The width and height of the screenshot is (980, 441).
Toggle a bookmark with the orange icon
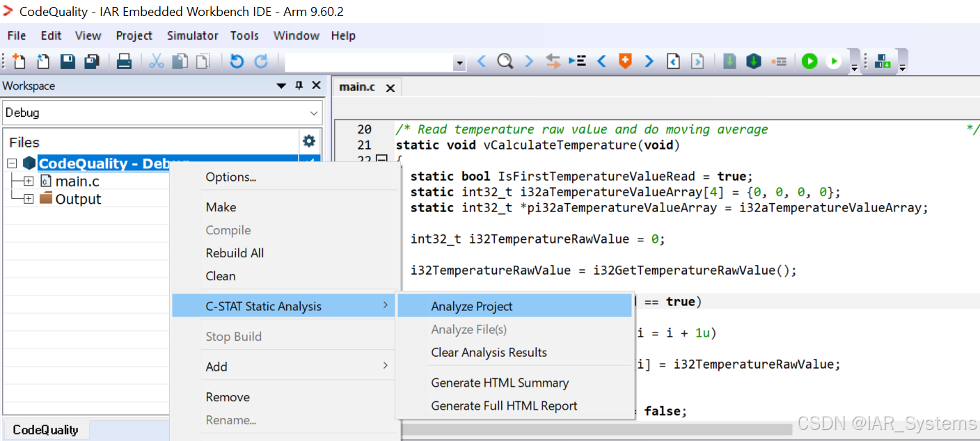click(625, 62)
